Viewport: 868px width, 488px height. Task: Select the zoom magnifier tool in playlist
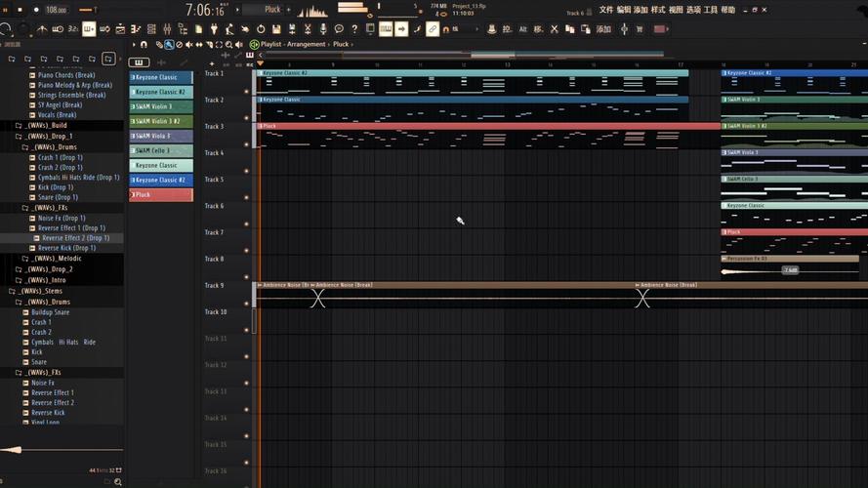[229, 45]
